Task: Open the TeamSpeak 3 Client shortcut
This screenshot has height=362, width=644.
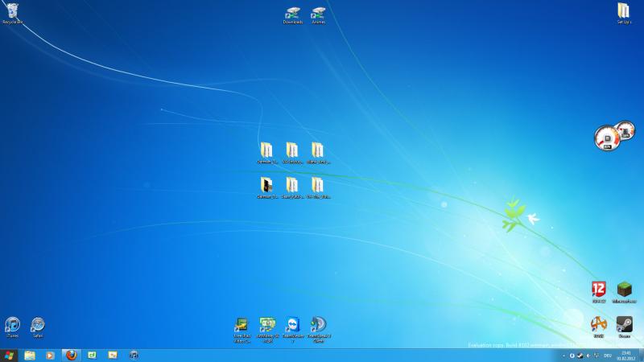Action: pyautogui.click(x=319, y=325)
